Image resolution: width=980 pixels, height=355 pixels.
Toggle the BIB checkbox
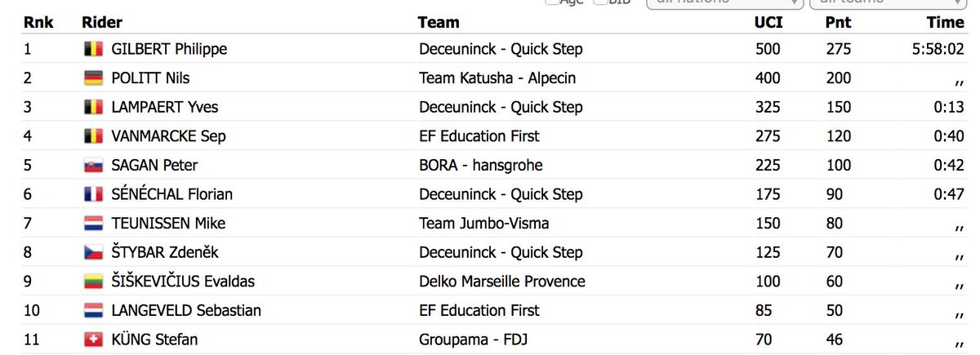[x=600, y=2]
